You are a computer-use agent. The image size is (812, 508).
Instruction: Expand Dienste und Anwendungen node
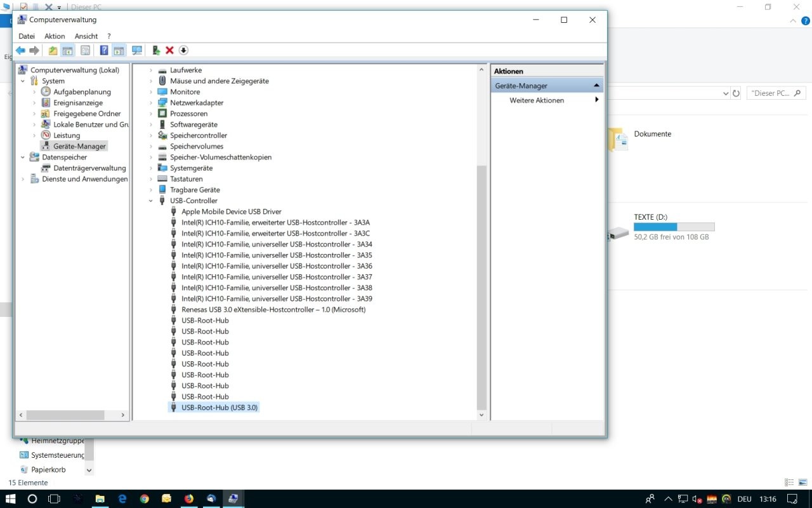tap(23, 179)
